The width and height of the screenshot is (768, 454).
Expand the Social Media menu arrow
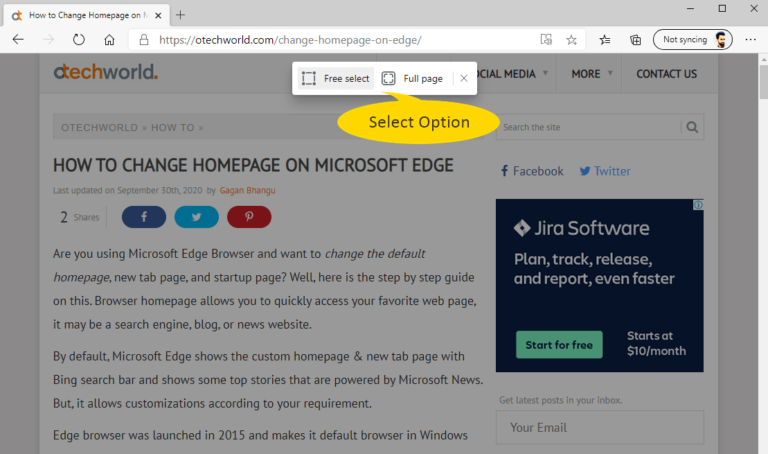(545, 73)
